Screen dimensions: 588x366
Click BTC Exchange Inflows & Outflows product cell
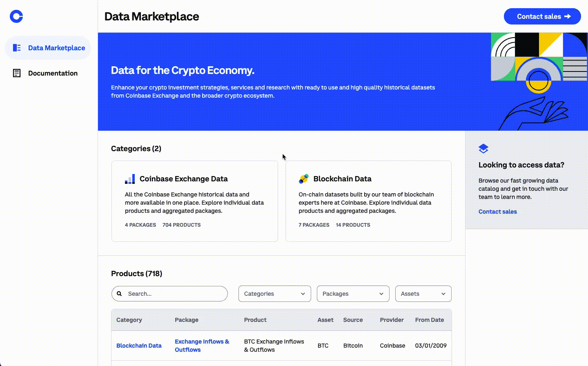click(274, 346)
